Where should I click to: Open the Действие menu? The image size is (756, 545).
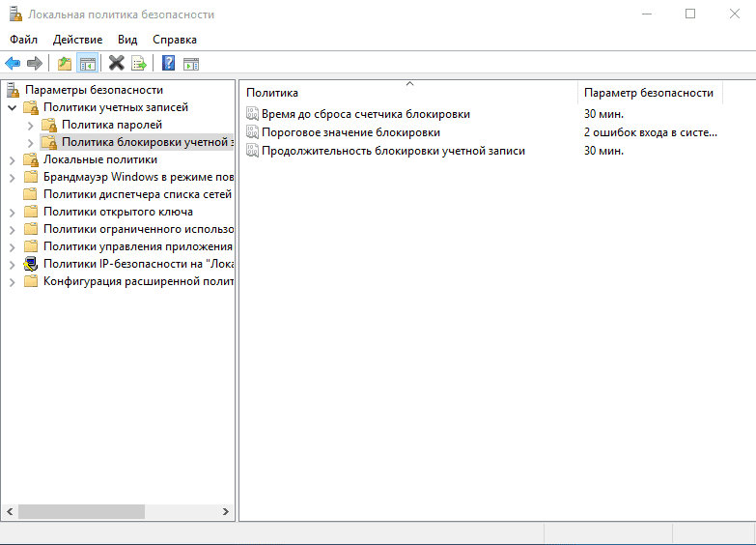click(77, 40)
